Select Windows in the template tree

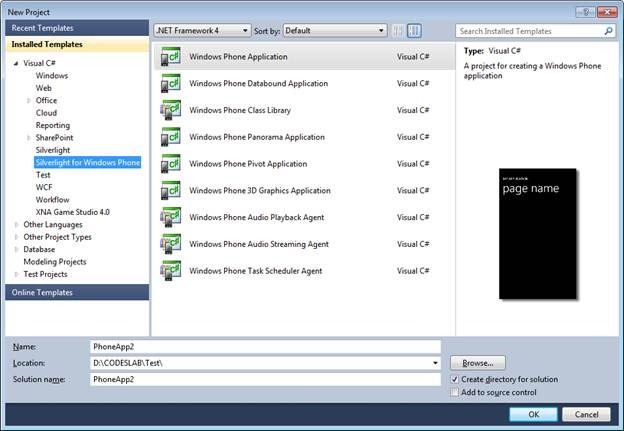[x=52, y=76]
